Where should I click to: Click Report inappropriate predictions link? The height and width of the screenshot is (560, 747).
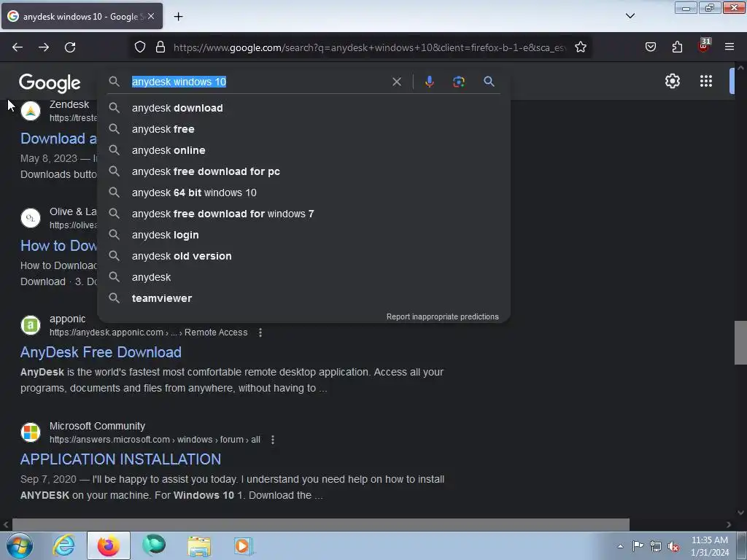442,316
